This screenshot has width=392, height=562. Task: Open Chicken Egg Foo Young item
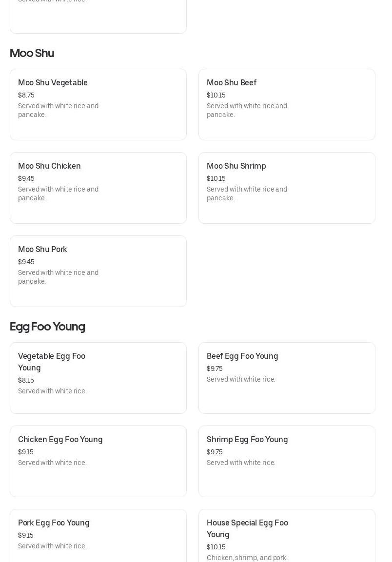click(x=98, y=461)
